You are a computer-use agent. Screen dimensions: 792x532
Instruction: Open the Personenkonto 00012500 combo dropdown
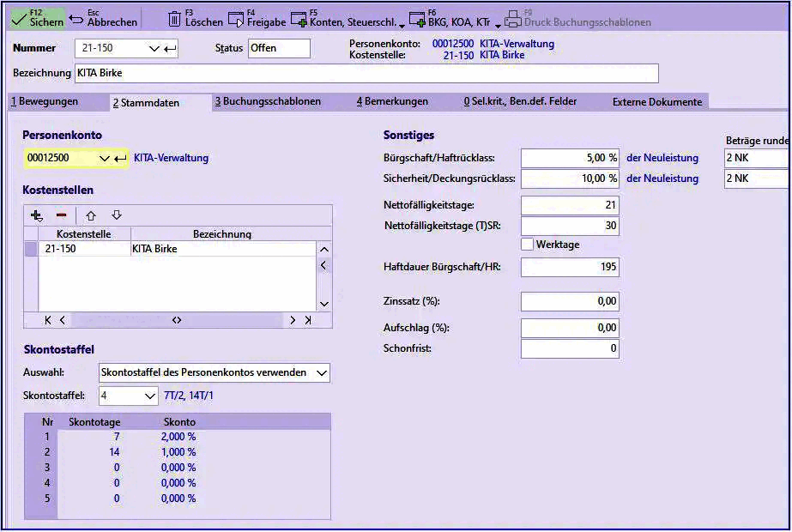tap(104, 158)
